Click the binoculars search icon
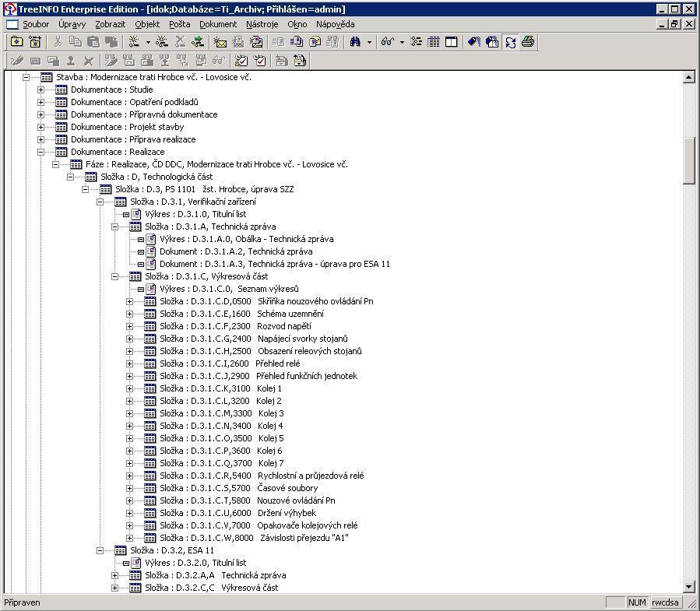 click(x=355, y=42)
